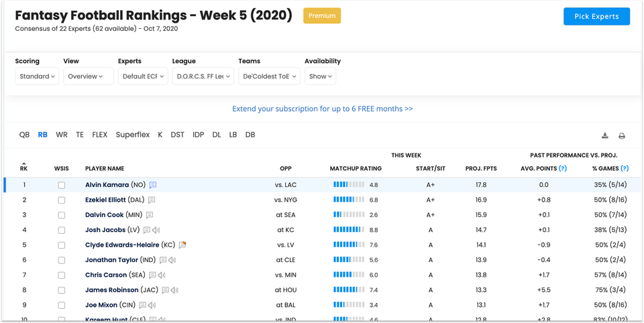Screen dimensions: 644x323
Task: Open the Availability dropdown set to Show
Action: click(321, 76)
